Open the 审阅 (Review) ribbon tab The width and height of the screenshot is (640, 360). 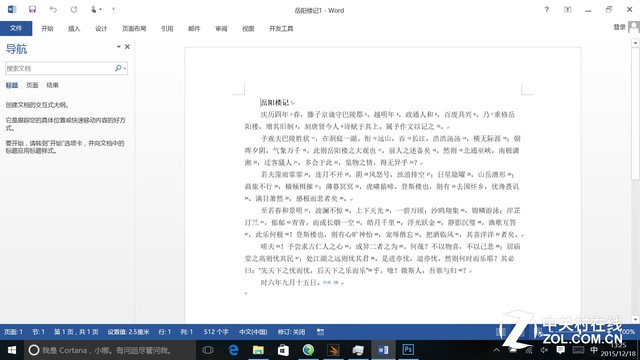tap(221, 29)
